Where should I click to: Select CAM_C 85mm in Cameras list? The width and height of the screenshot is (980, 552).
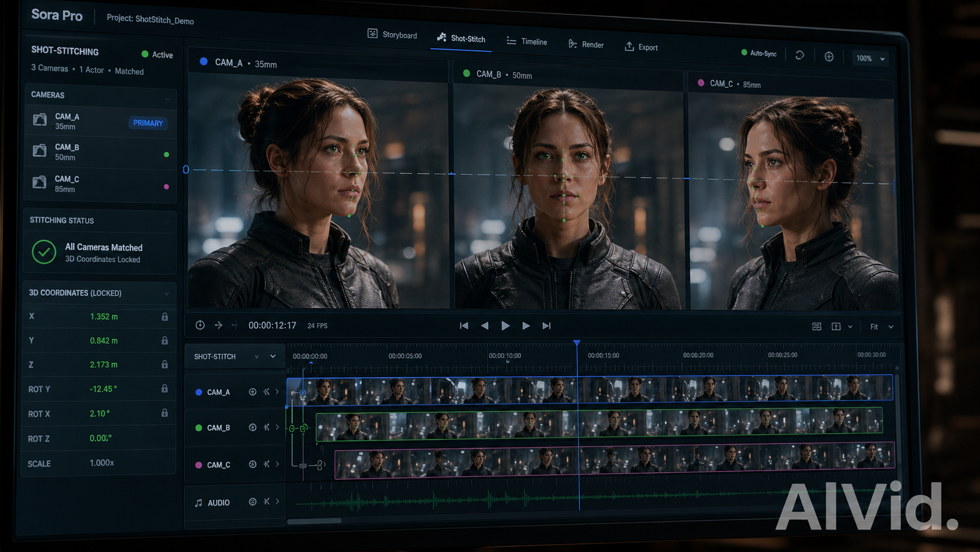click(x=100, y=184)
